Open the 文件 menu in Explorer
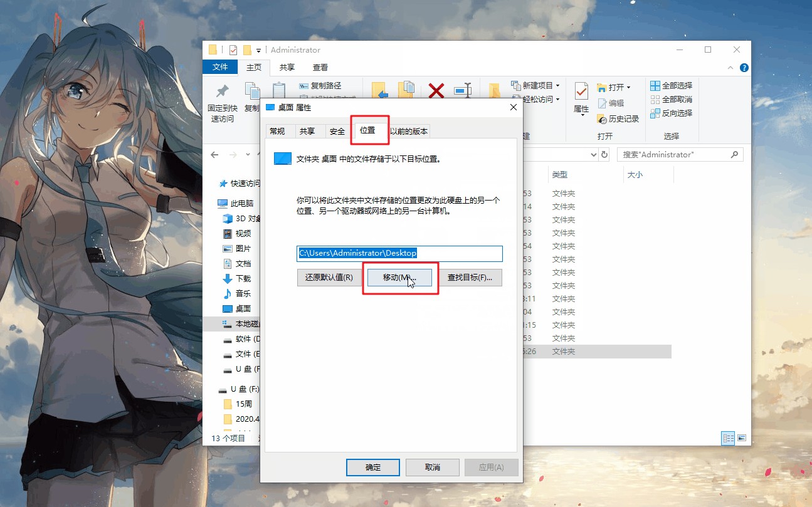 220,67
